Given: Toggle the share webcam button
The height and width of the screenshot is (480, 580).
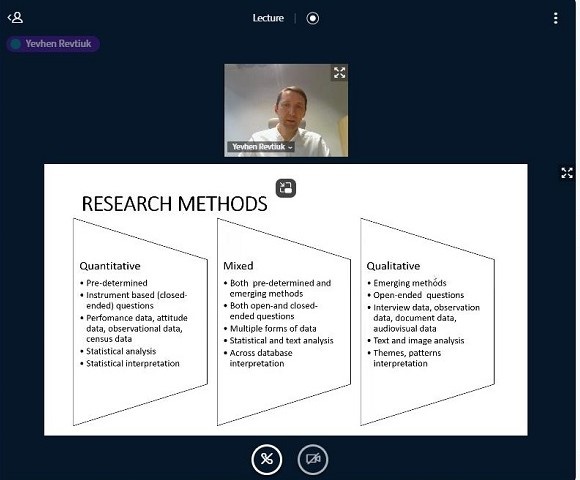Looking at the screenshot, I should 313,459.
